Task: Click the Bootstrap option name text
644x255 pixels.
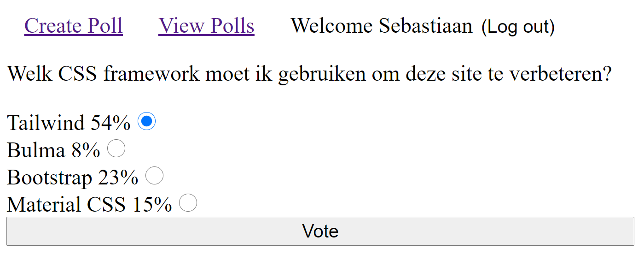Action: (50, 178)
